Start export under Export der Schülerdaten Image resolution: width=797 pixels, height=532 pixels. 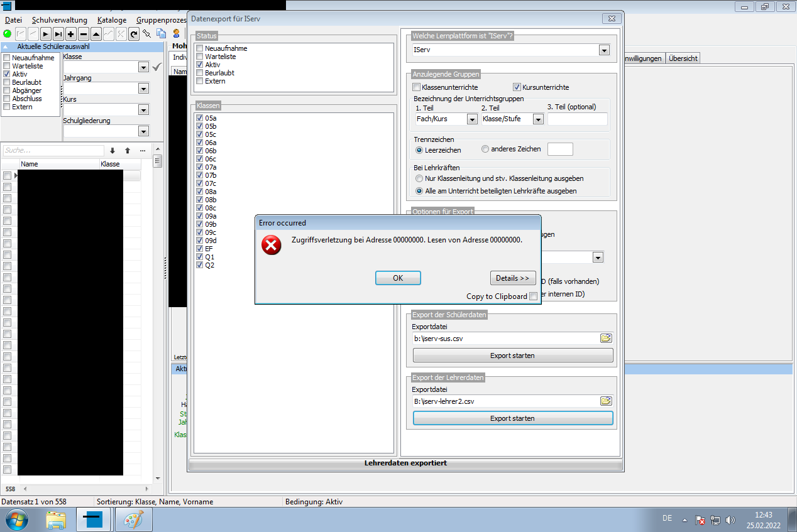(x=513, y=356)
